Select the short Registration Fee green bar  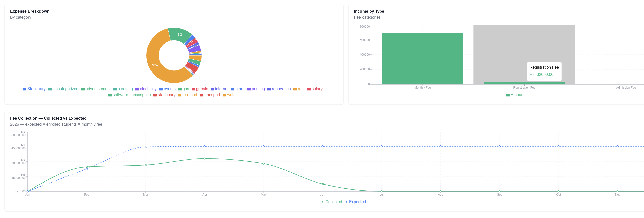[x=524, y=83]
